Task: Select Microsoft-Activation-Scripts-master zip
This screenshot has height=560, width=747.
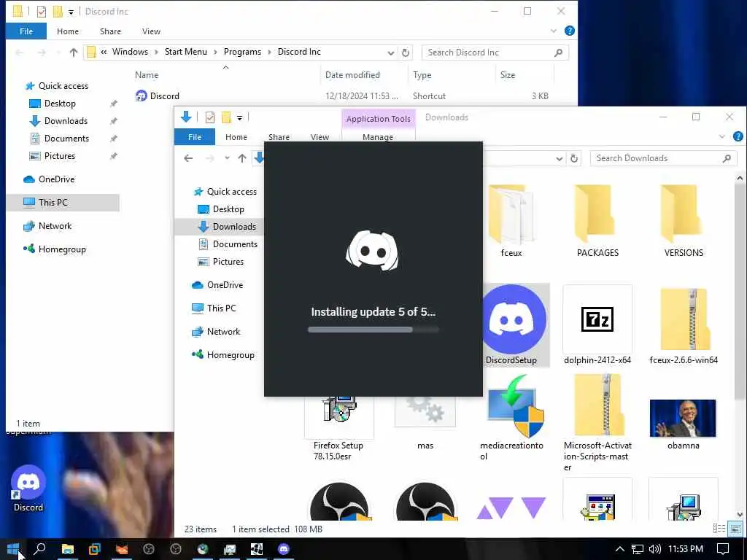Action: (597, 422)
